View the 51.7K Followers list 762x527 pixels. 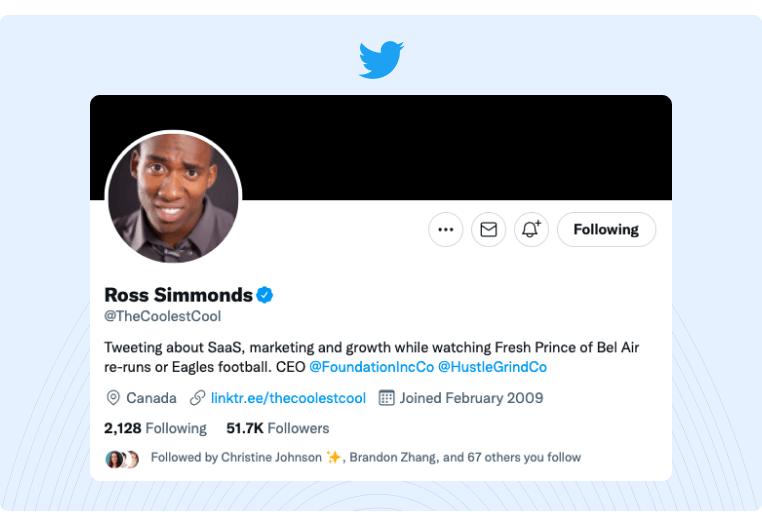(x=277, y=428)
